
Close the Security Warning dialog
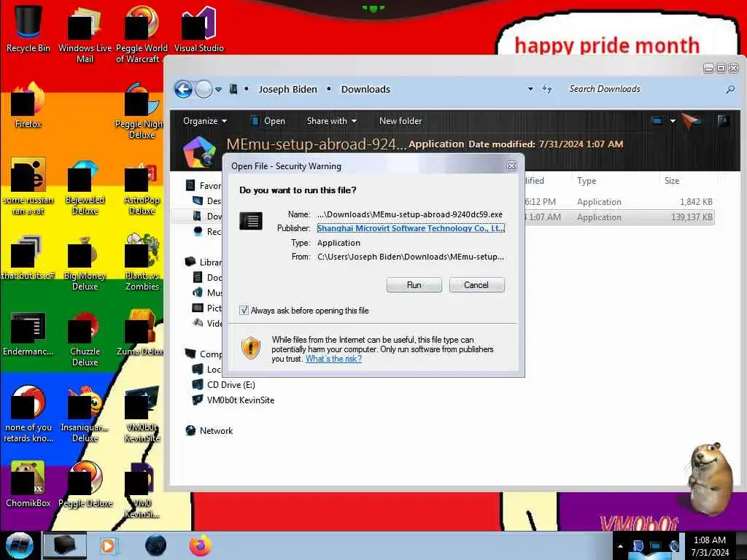click(x=511, y=166)
